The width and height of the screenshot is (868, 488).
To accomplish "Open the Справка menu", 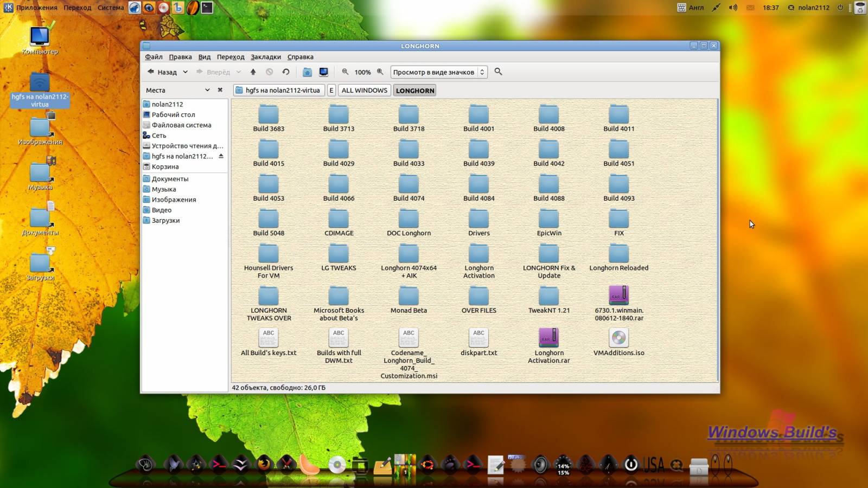I will [x=301, y=57].
